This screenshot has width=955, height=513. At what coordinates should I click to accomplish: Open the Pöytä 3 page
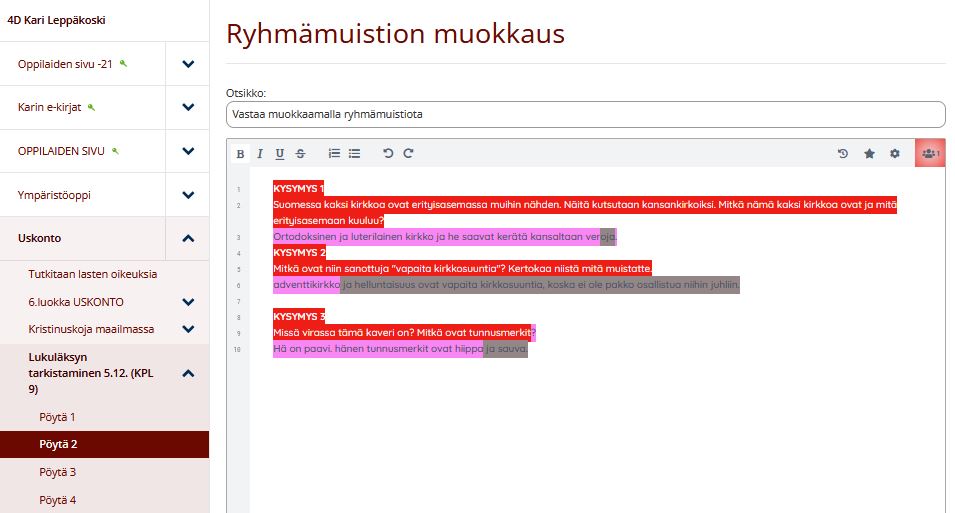(x=58, y=472)
